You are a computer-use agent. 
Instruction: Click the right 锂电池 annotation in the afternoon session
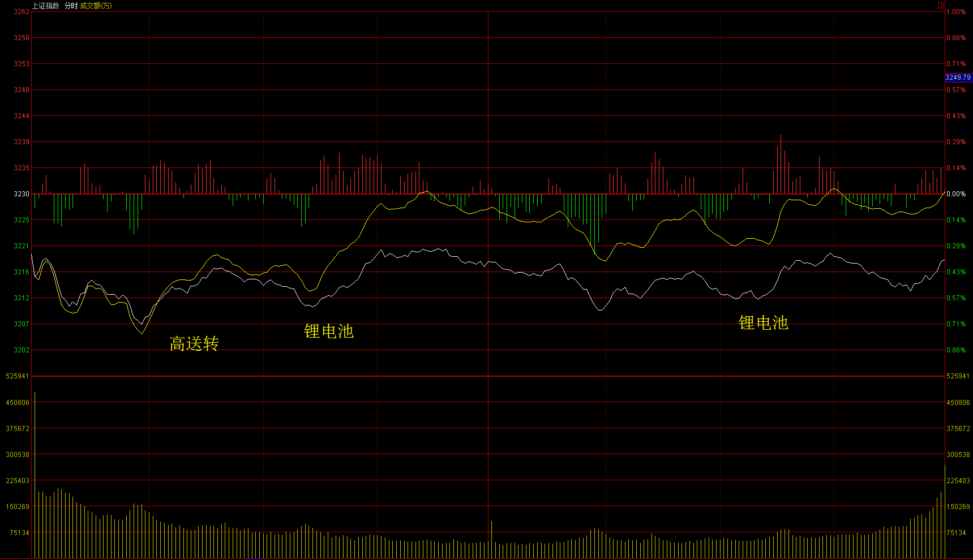coord(763,322)
